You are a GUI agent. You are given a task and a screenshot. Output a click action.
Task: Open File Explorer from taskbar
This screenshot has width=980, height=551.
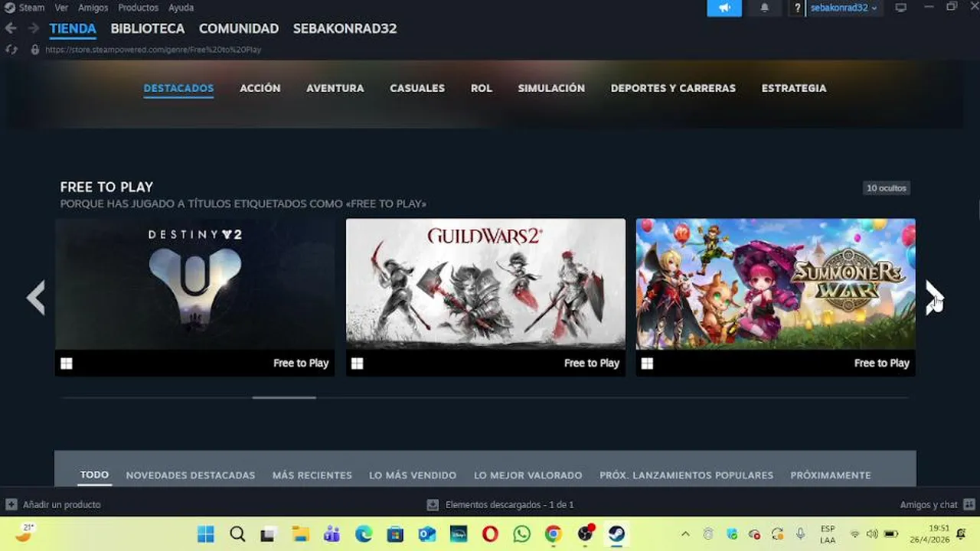300,534
